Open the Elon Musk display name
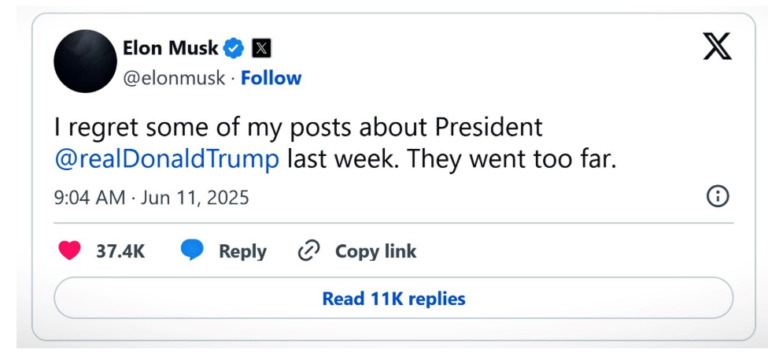The width and height of the screenshot is (768, 364). pos(170,48)
